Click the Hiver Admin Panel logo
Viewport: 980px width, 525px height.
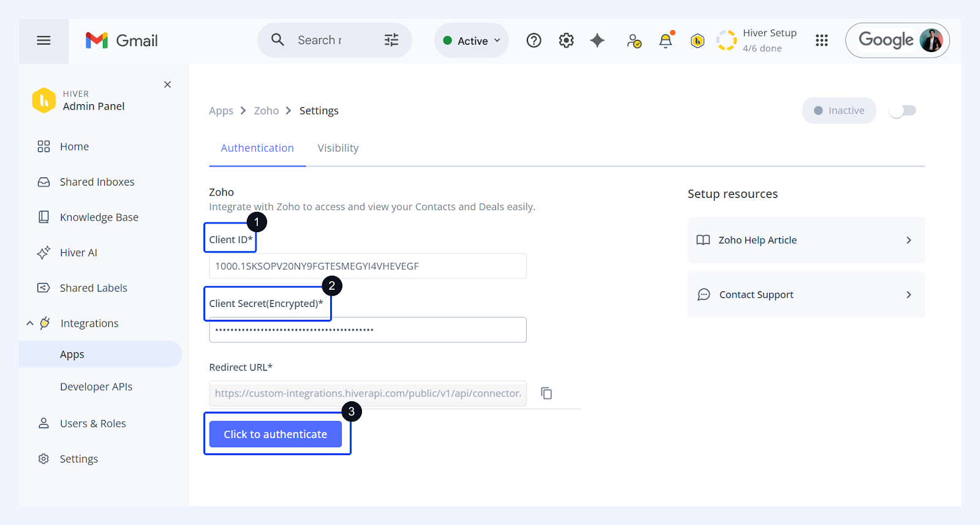(x=44, y=100)
